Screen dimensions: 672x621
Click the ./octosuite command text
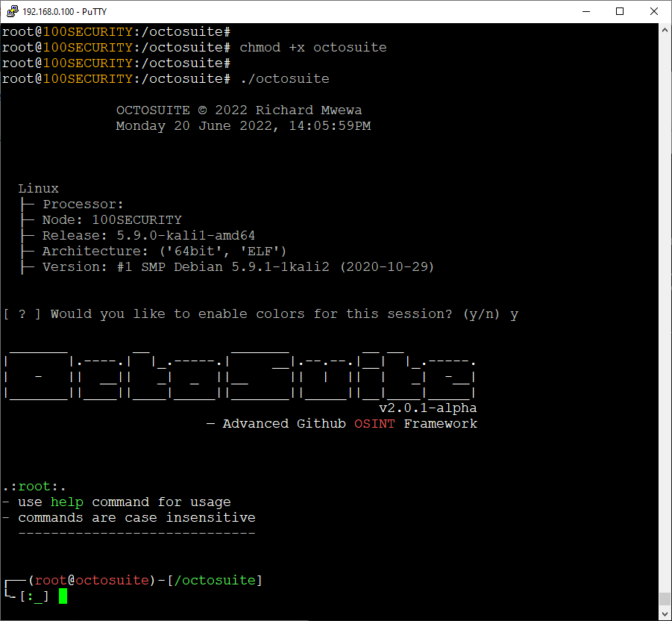coord(284,78)
